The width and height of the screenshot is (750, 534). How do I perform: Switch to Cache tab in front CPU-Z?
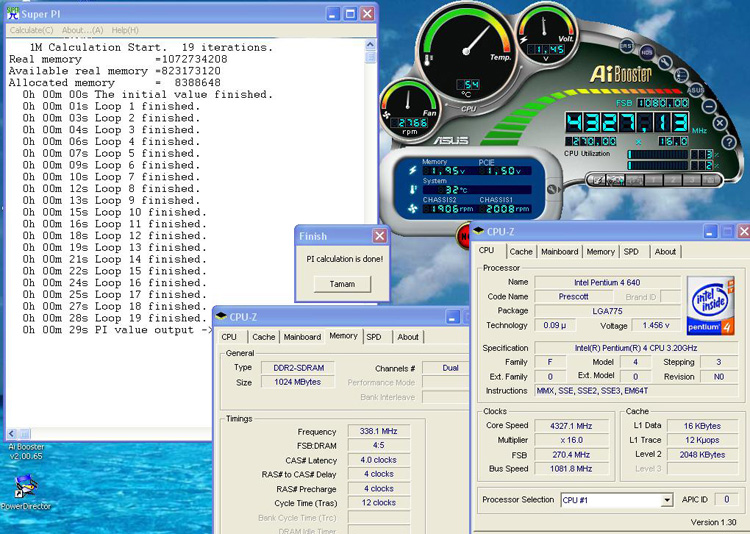click(521, 252)
